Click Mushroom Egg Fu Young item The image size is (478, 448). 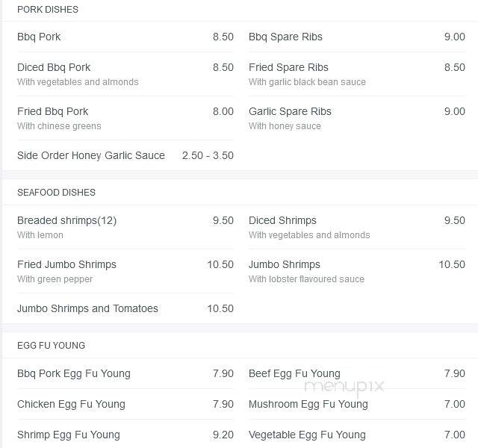(357, 404)
